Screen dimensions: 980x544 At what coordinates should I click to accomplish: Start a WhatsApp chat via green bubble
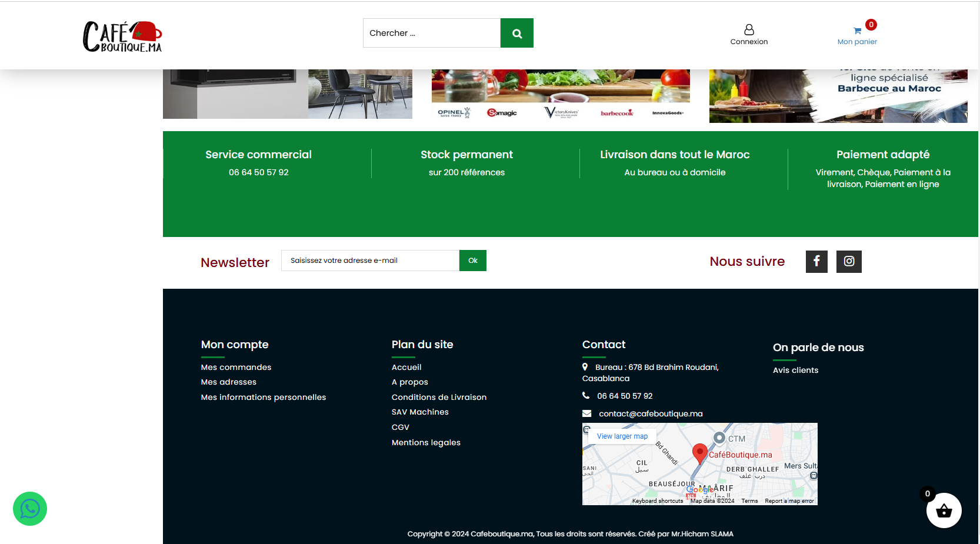(30, 509)
